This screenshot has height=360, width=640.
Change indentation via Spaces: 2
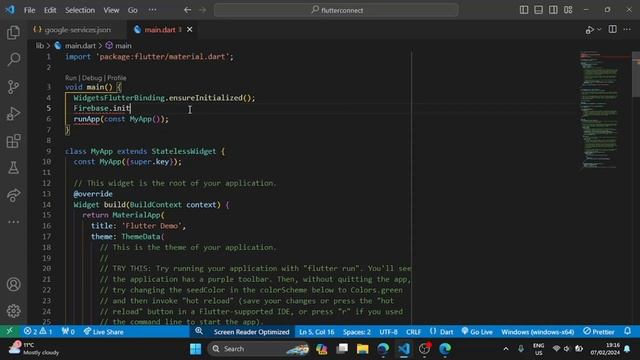(357, 331)
